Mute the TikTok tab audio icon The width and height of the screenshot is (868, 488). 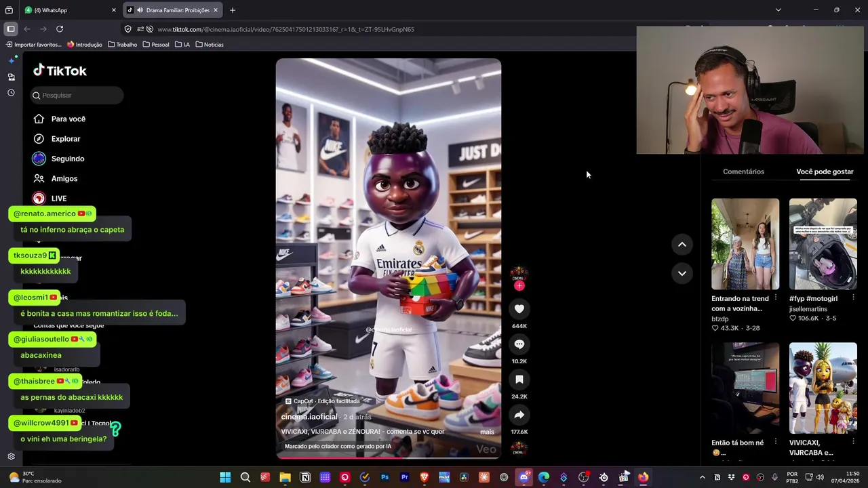(140, 10)
